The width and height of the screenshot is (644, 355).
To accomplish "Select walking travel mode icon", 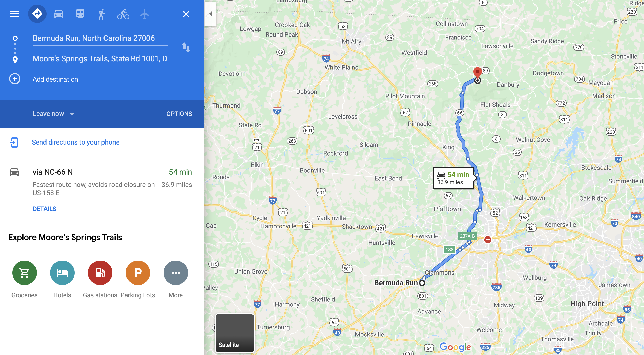I will pos(101,14).
